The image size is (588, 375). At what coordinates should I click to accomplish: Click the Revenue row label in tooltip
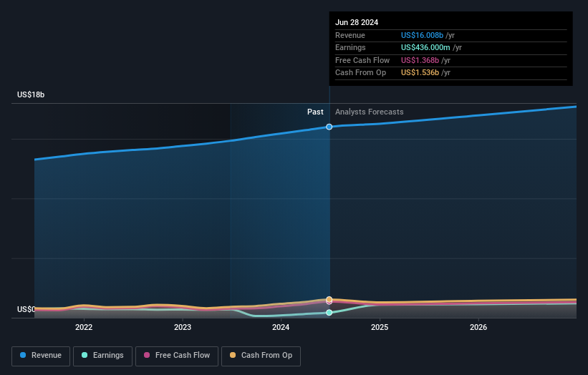[x=350, y=35]
